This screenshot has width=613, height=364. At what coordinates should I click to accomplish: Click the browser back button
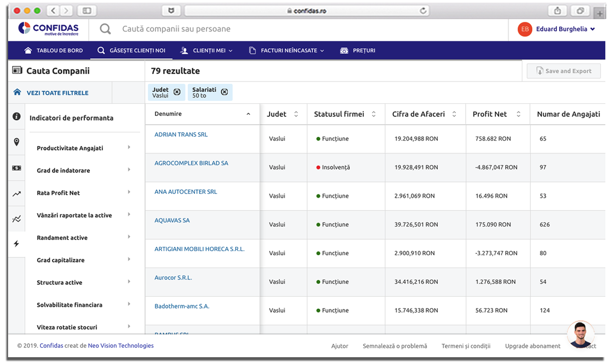point(53,11)
